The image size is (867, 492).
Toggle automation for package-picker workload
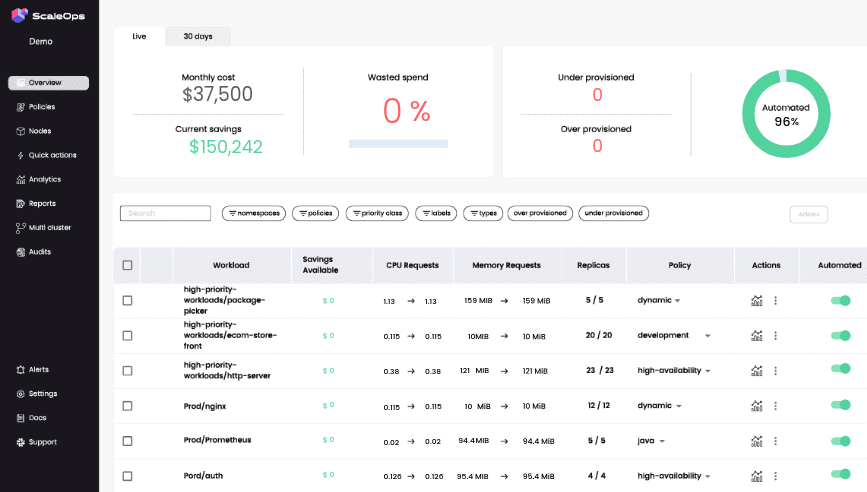[840, 301]
